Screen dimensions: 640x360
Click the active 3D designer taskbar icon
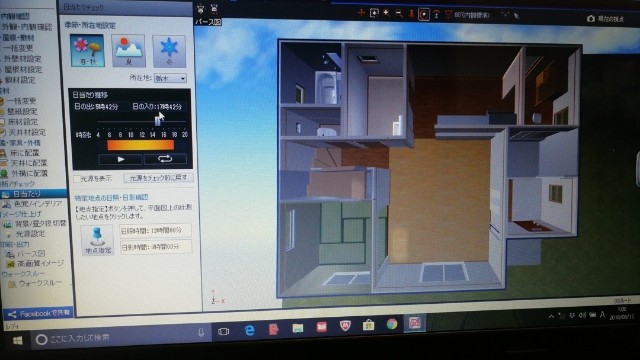tap(415, 323)
